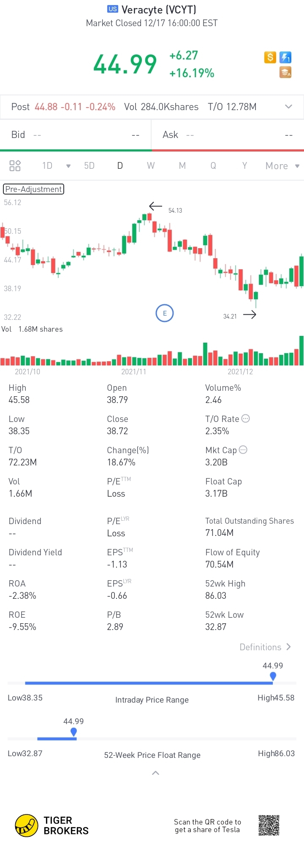This screenshot has width=304, height=868.
Task: Switch to the 5D chart tab
Action: (x=89, y=165)
